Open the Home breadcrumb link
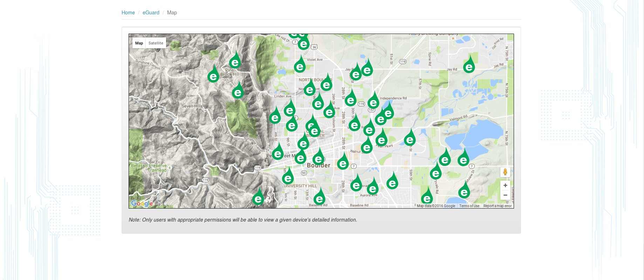Viewport: 644px width, 280px height. click(128, 13)
